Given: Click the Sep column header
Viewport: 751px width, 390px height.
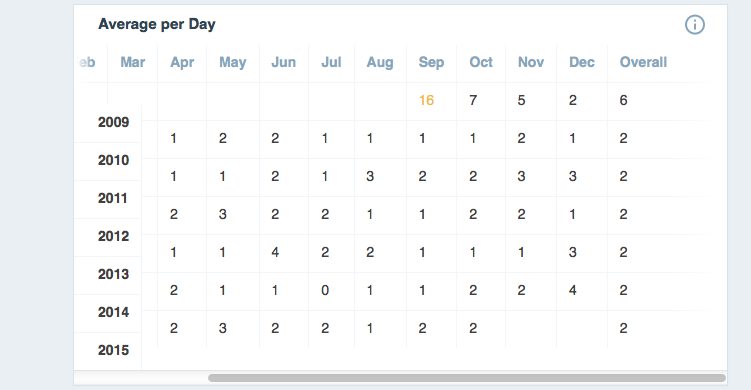Looking at the screenshot, I should [x=431, y=62].
